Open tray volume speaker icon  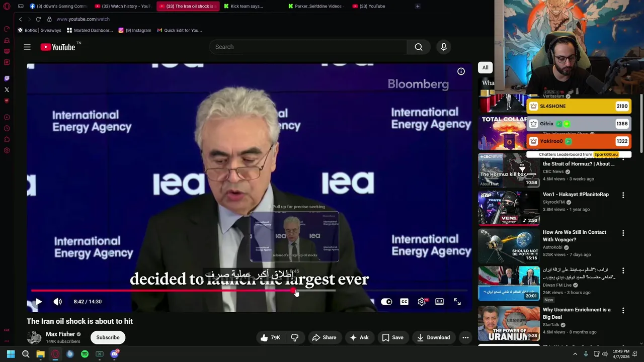click(604, 354)
